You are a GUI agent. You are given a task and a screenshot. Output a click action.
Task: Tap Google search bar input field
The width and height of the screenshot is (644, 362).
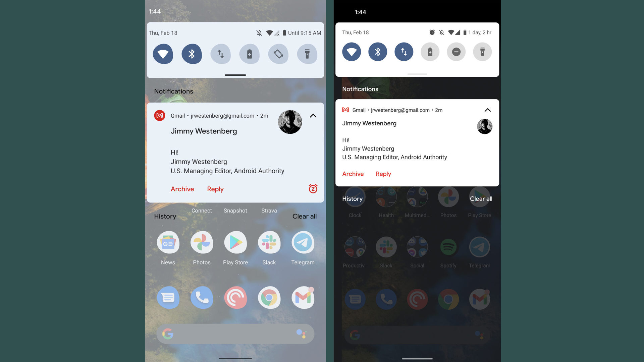click(x=236, y=333)
